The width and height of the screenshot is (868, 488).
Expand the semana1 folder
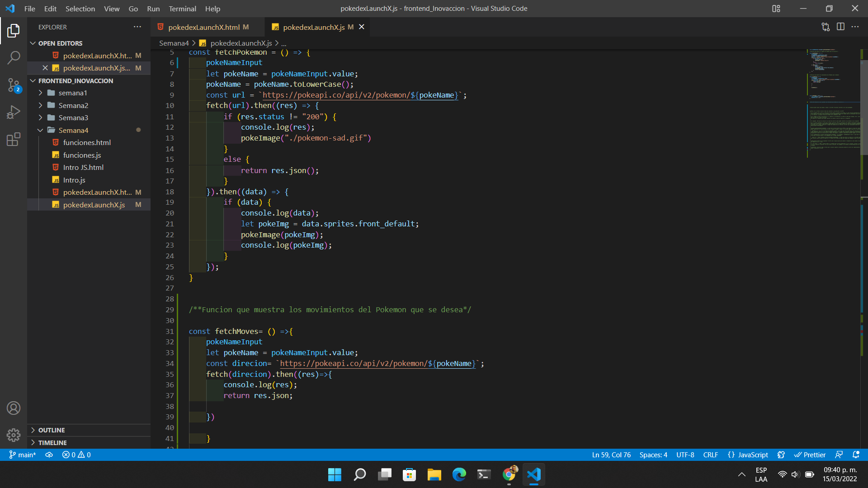(x=41, y=93)
